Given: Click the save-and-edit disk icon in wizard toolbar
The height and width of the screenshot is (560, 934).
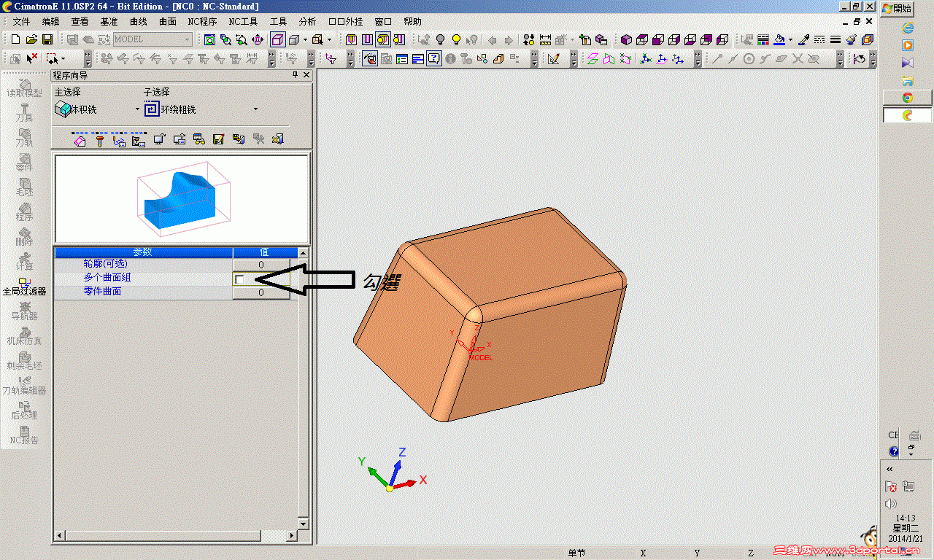Looking at the screenshot, I should point(218,139).
